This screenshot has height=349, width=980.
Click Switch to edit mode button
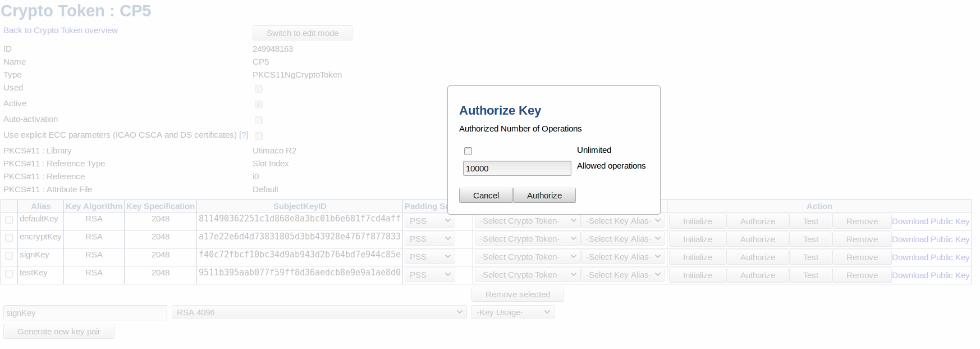click(x=302, y=33)
